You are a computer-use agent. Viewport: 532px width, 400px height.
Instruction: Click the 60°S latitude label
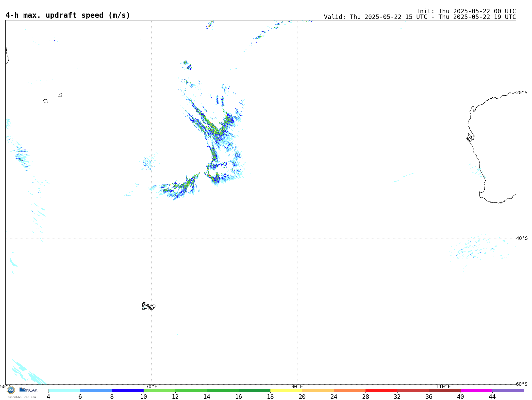coord(522,384)
